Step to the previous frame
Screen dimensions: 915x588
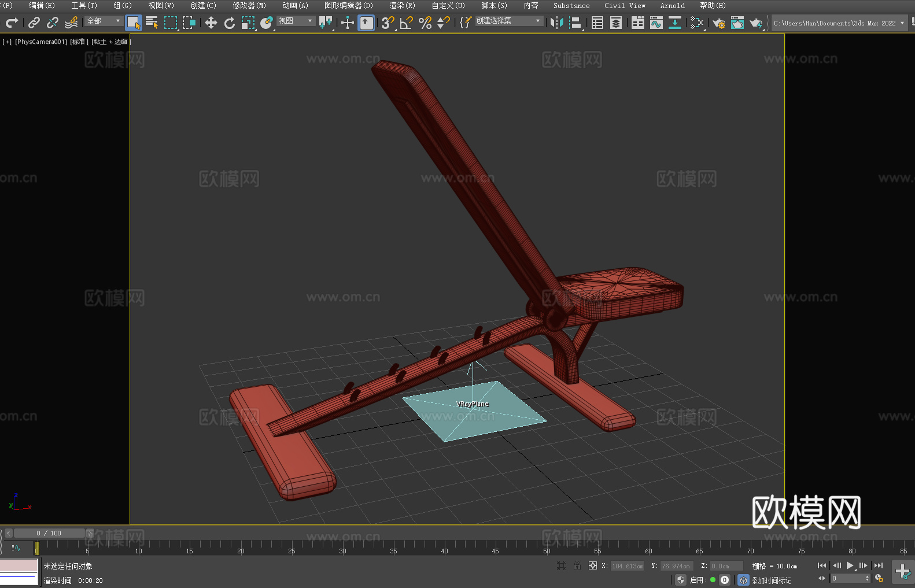click(x=836, y=565)
